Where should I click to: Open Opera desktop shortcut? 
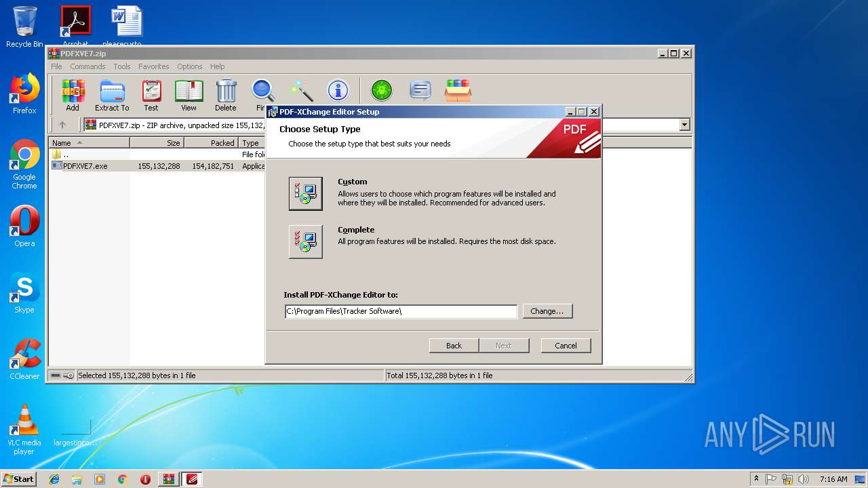[x=24, y=226]
